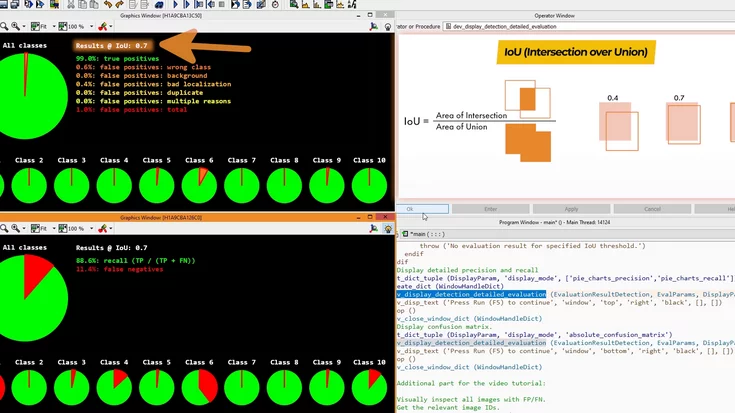Click the Enter button in Operator Window
This screenshot has height=413, width=735.
click(x=491, y=209)
